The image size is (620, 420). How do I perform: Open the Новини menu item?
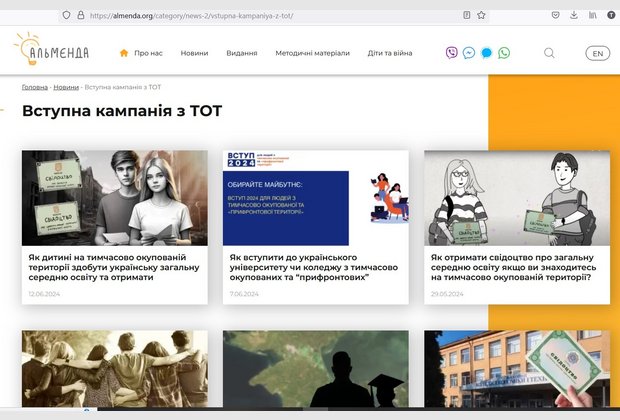(194, 53)
